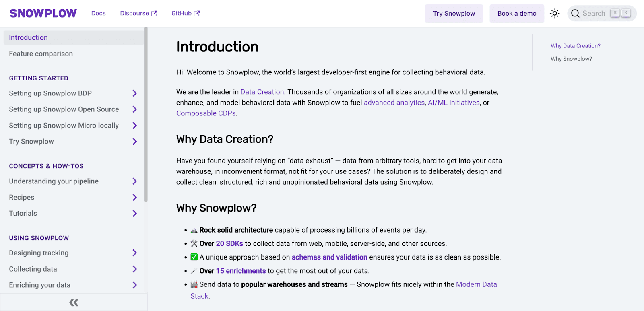Expand Setting up Snowplow BDP chevron

pyautogui.click(x=135, y=93)
